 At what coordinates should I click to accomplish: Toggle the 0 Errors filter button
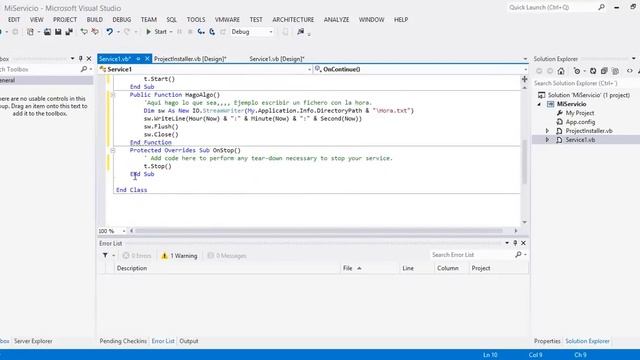click(137, 256)
